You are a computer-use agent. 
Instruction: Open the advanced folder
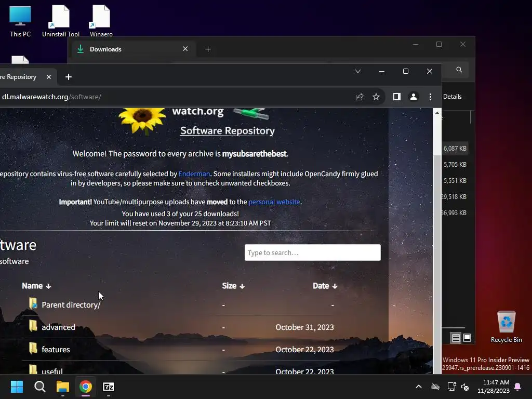click(x=58, y=327)
